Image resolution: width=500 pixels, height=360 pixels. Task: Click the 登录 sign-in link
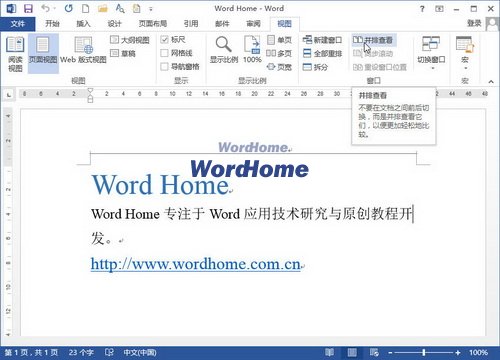tap(474, 23)
